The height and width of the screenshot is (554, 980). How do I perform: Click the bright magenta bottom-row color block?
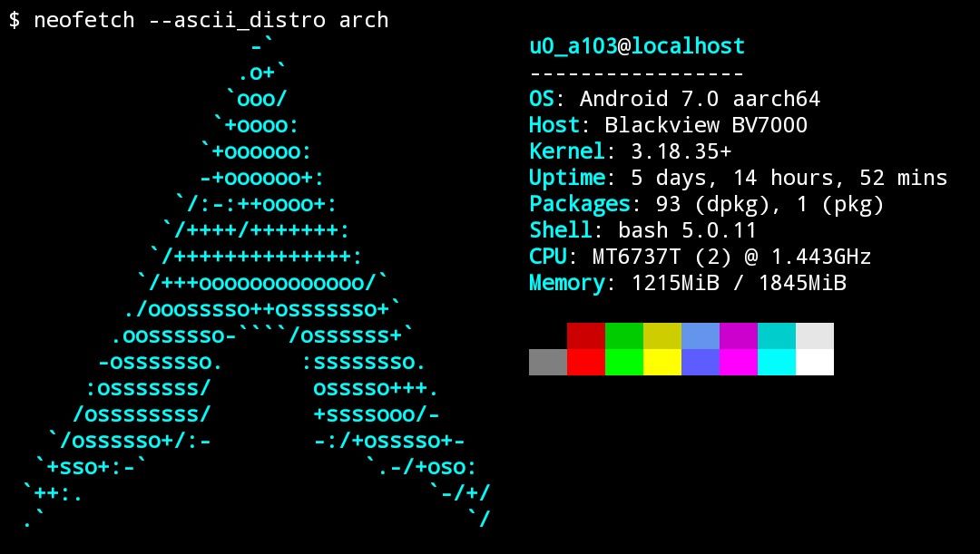point(738,363)
